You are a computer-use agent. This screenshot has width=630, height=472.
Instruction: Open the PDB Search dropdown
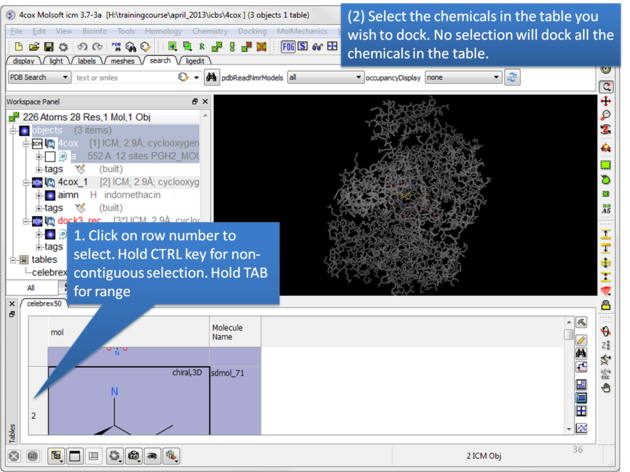(x=38, y=77)
